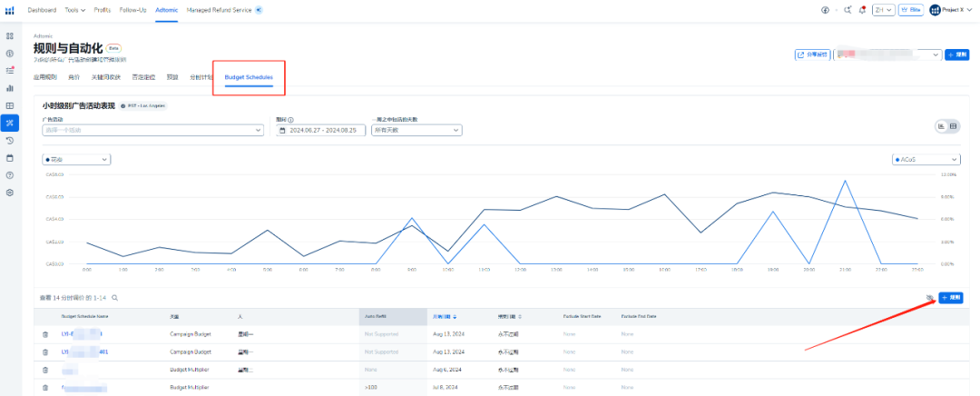
Task: Click the info icon next to the date period label
Action: (290, 120)
